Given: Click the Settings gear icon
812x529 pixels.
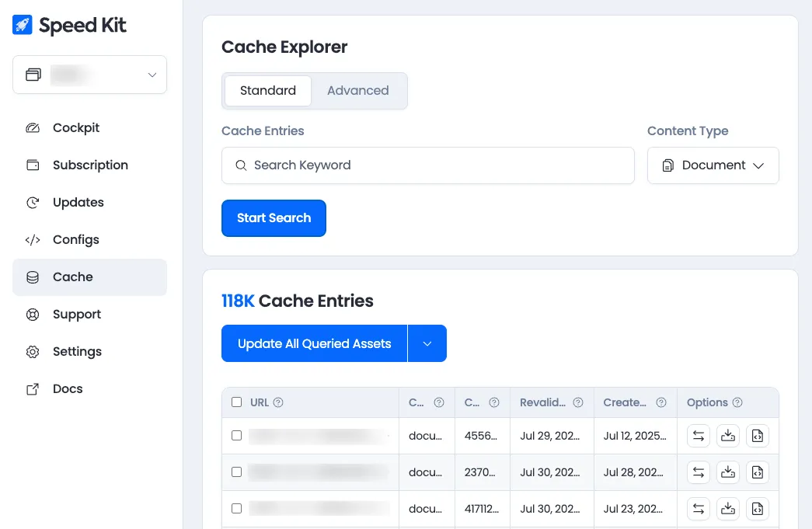Looking at the screenshot, I should 33,351.
